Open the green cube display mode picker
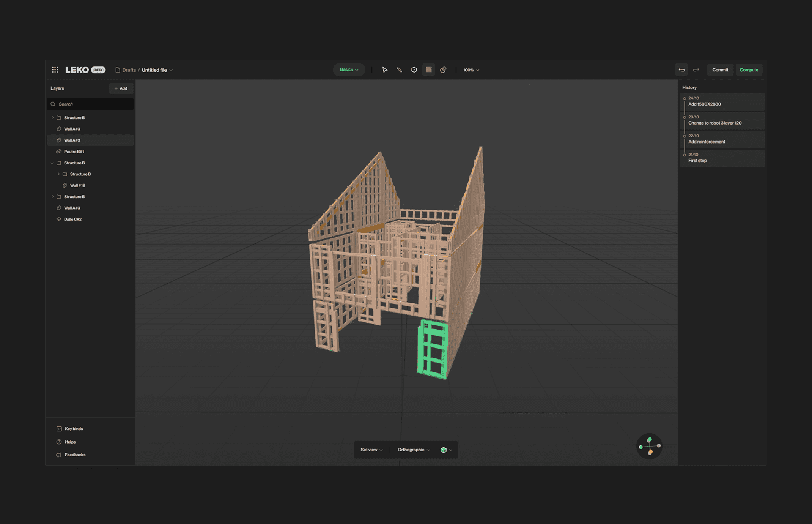This screenshot has height=524, width=812. pyautogui.click(x=446, y=450)
